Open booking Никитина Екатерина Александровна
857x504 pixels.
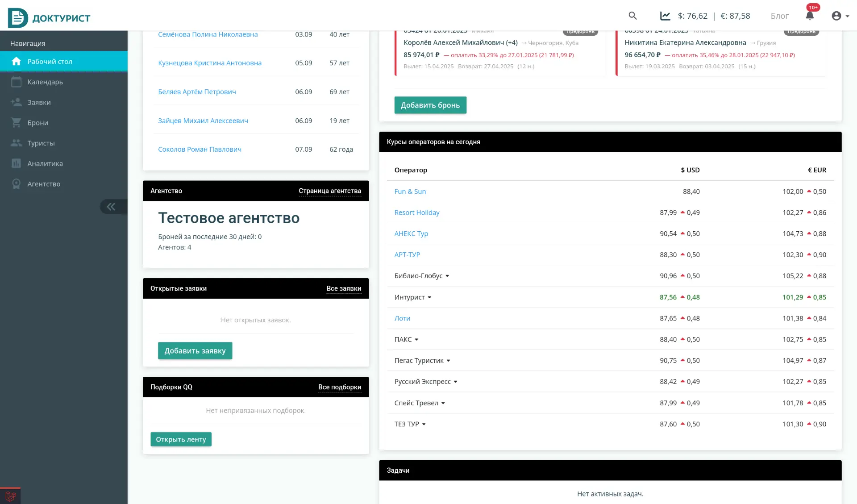(x=685, y=43)
